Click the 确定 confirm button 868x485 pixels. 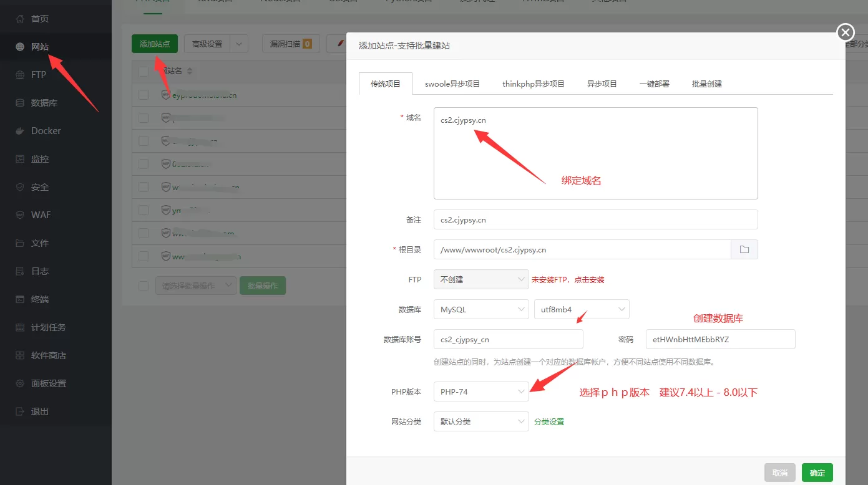[x=817, y=473]
